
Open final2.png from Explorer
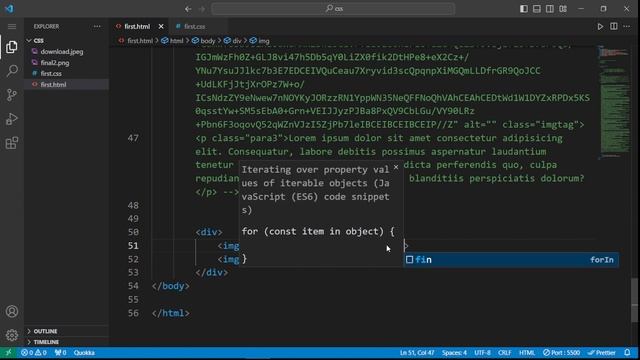point(55,62)
